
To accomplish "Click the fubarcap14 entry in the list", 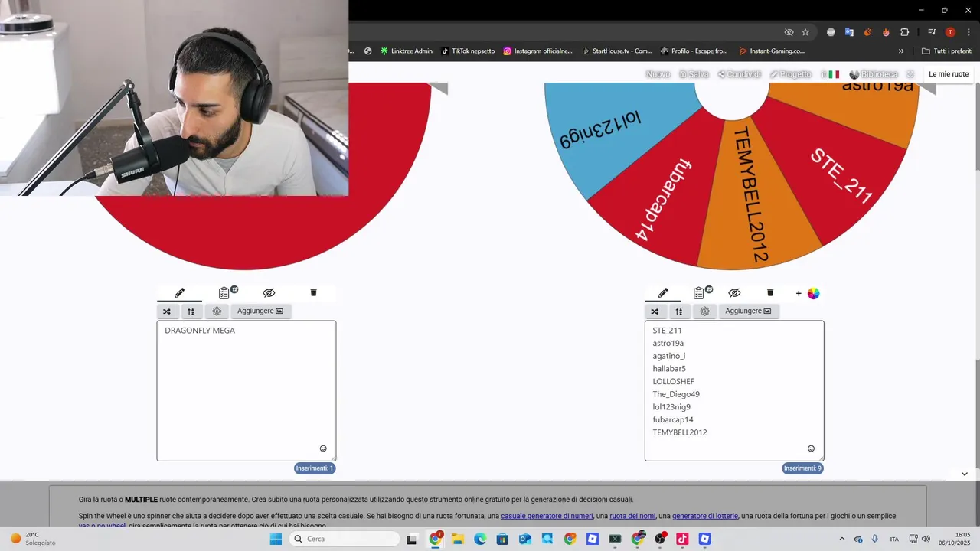I will click(x=673, y=420).
